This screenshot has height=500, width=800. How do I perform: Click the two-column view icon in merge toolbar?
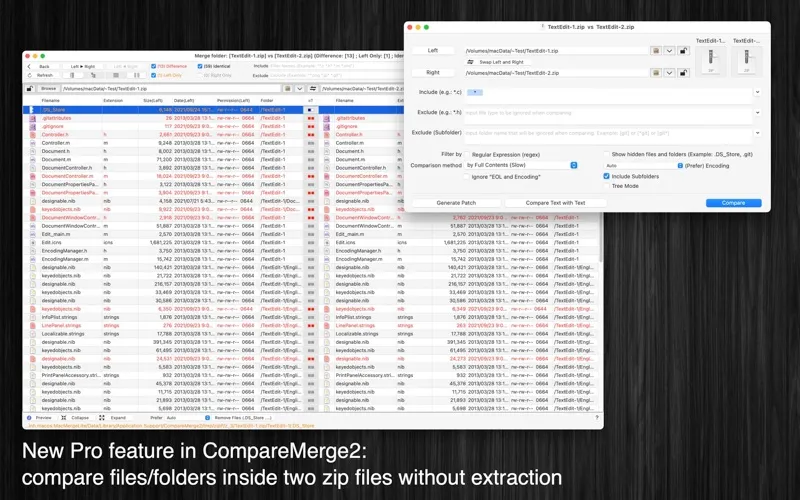pos(136,75)
